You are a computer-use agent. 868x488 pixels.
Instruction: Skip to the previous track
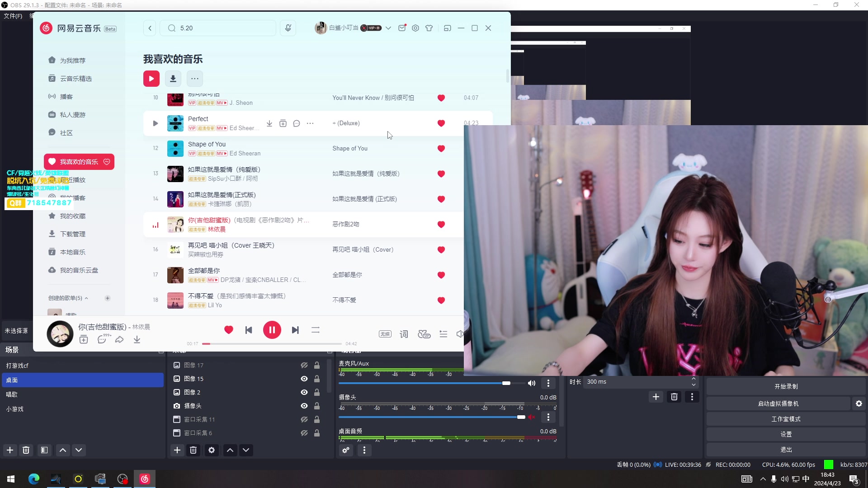(x=249, y=330)
